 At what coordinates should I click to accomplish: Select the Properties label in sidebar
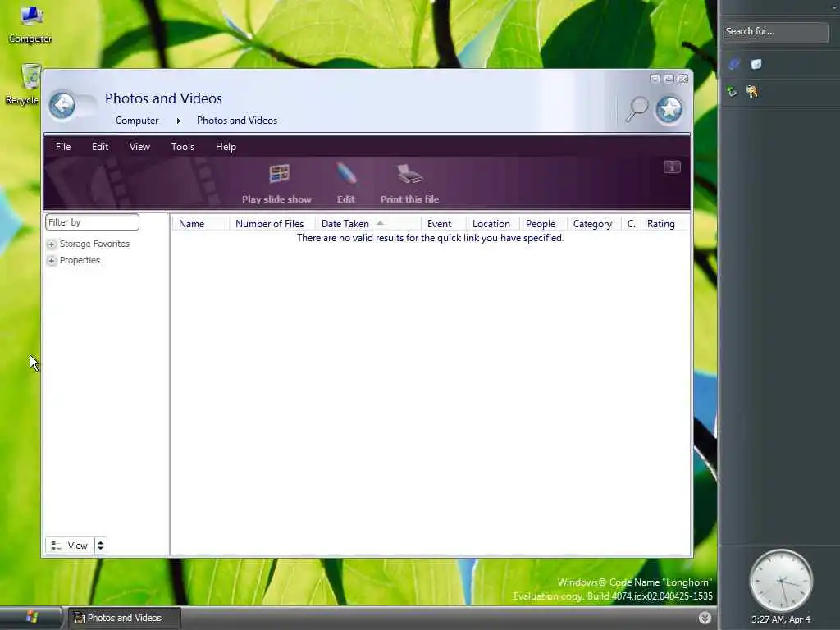coord(80,260)
